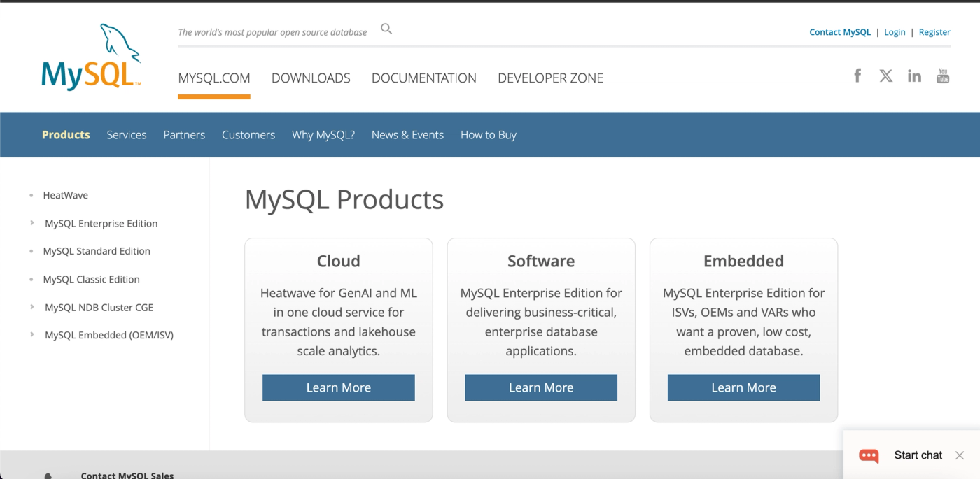Open the DOCUMENTATION tab
980x479 pixels.
point(424,78)
